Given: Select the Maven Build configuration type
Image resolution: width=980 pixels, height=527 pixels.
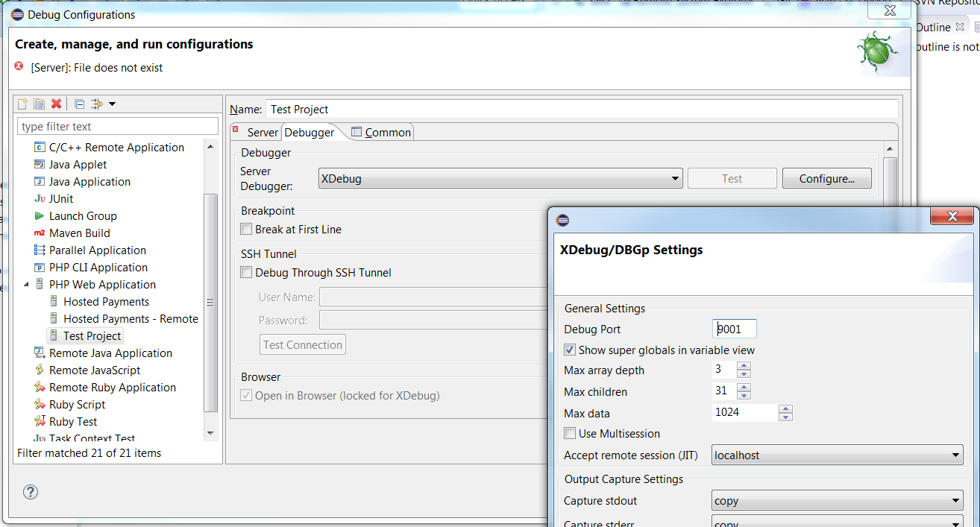Looking at the screenshot, I should 79,233.
